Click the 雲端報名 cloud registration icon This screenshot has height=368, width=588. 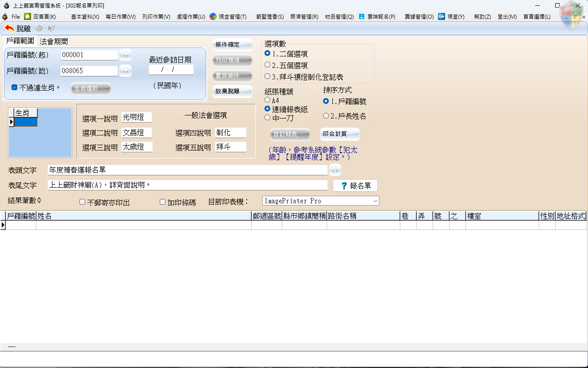pos(362,16)
